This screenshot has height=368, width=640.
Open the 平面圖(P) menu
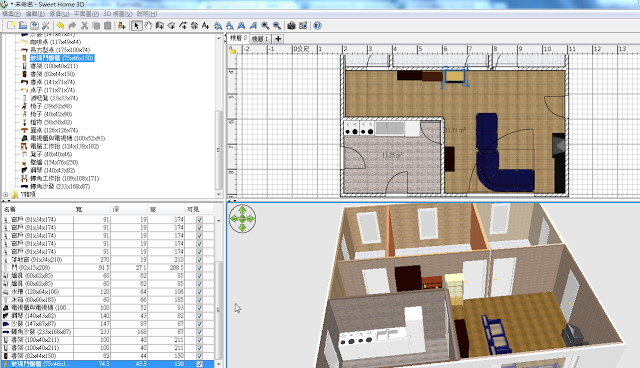86,14
